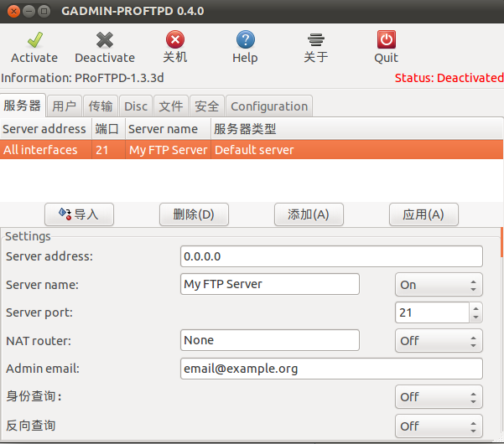Screen dimensions: 504x444
Task: Click 'Information: PRoFTPD-1.3.3d' text
Action: (82, 78)
